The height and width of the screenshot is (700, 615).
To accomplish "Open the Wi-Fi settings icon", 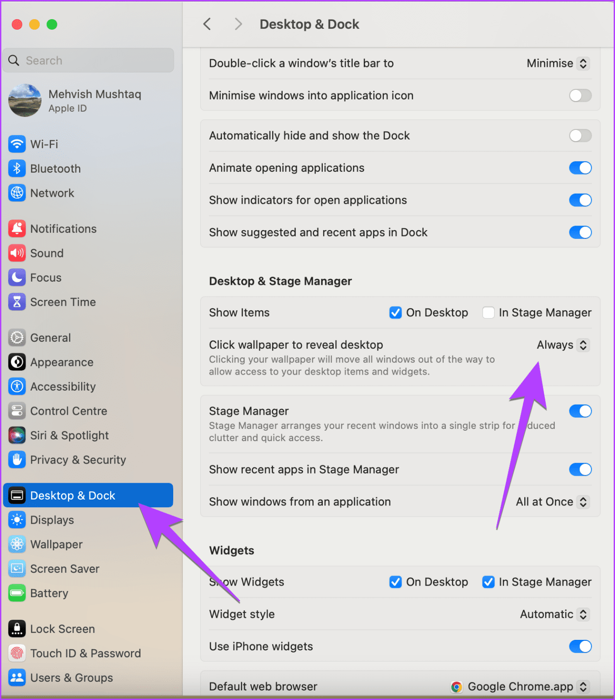I will click(17, 144).
